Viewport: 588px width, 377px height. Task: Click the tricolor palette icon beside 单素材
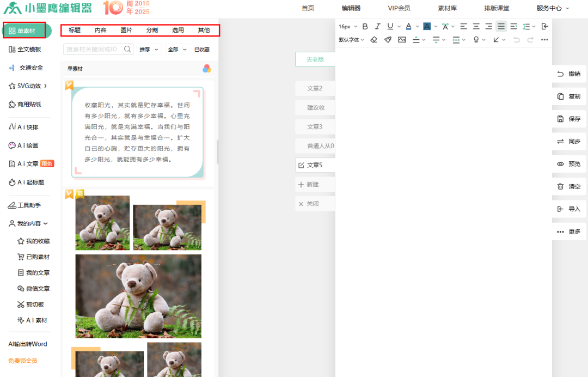coord(207,69)
